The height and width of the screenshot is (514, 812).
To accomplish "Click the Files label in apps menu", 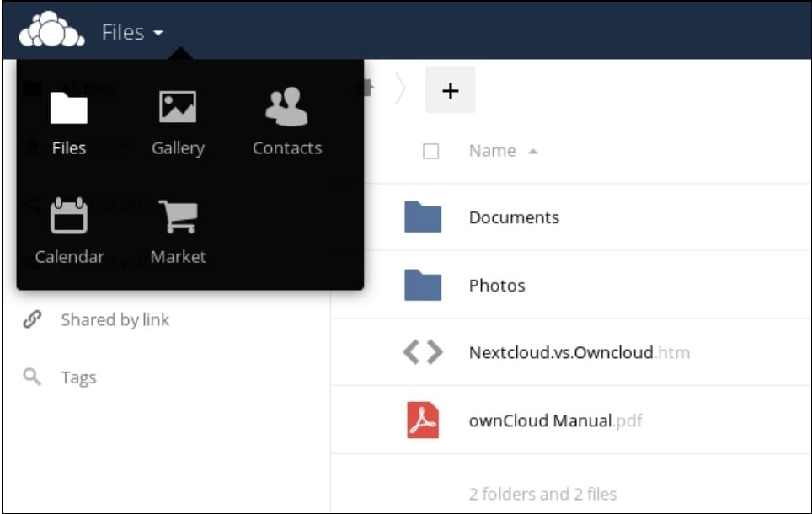I will point(69,148).
